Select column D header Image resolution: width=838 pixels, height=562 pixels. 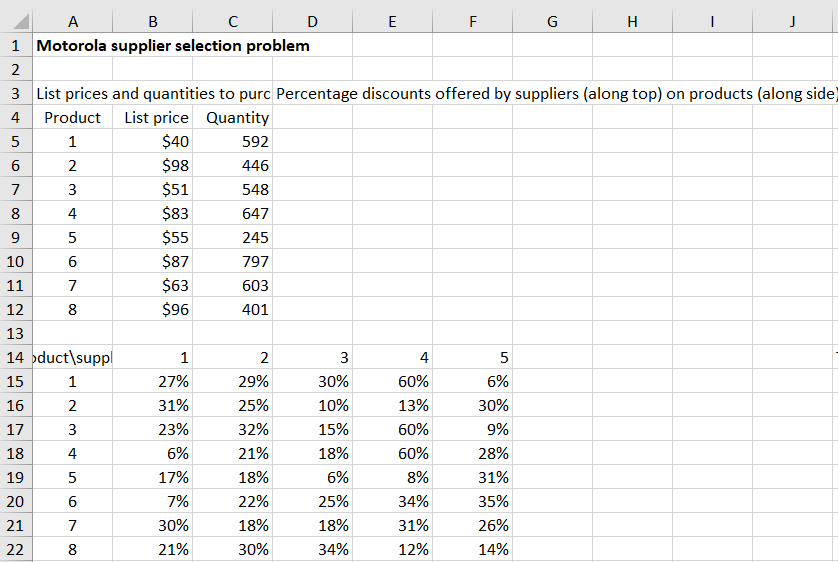coord(313,22)
